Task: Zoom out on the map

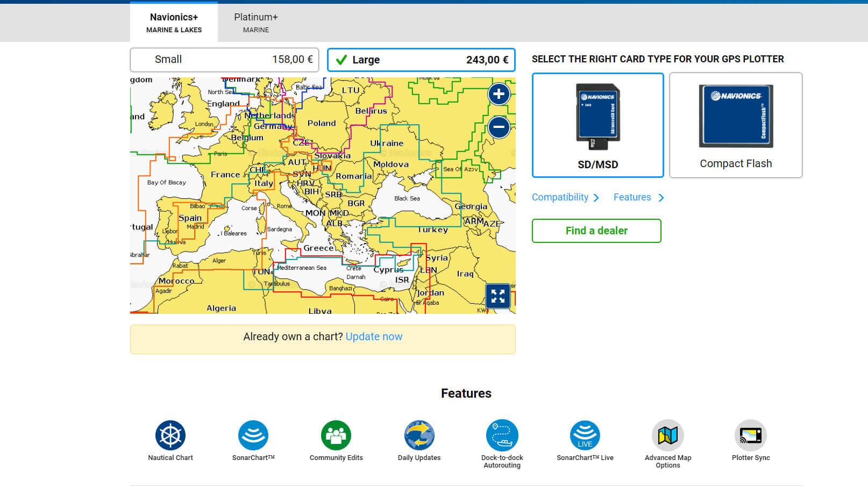Action: pyautogui.click(x=499, y=127)
